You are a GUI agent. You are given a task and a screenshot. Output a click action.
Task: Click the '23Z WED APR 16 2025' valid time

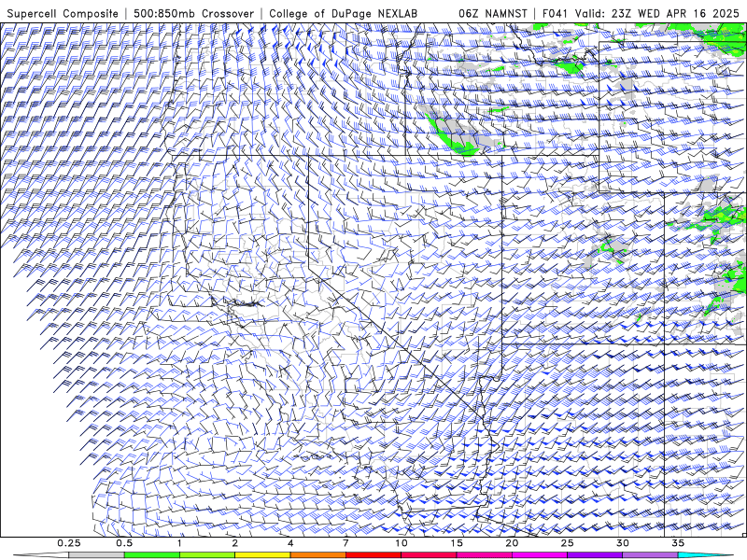675,13
